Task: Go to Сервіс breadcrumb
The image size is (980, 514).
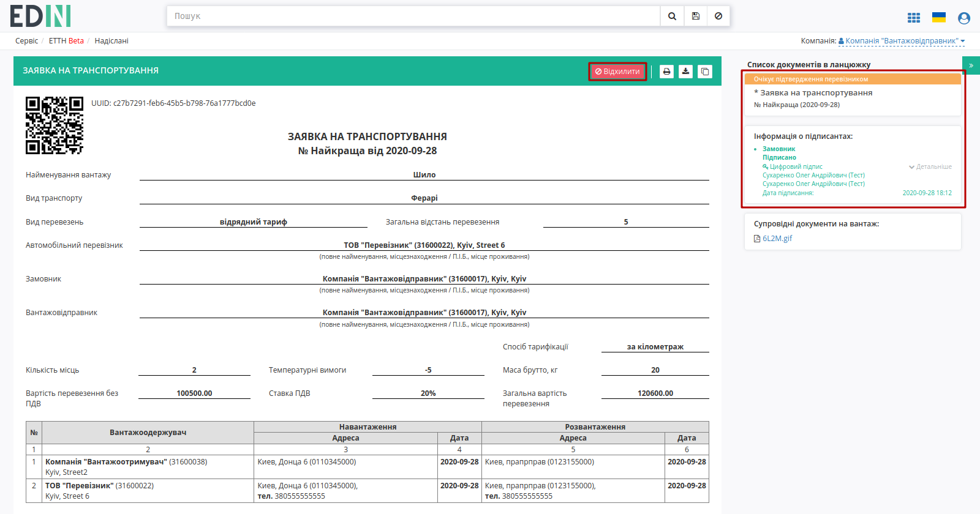Action: tap(26, 41)
